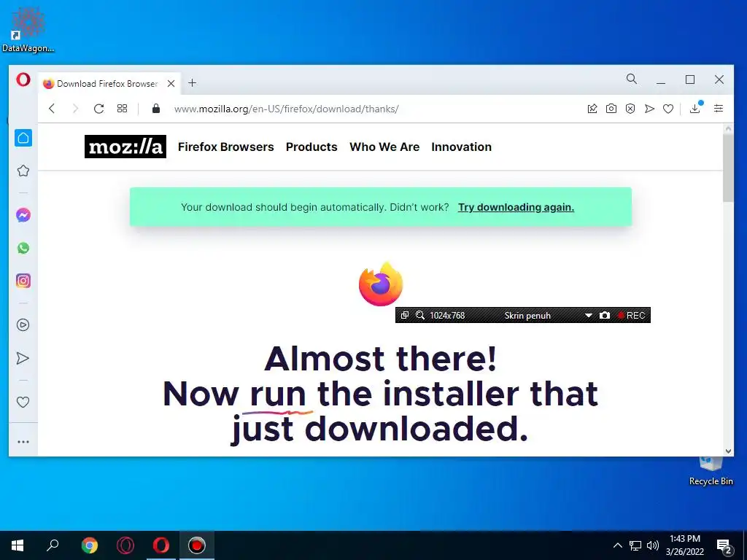Screen dimensions: 747x560
Task: Open a new tab with plus button
Action: pos(192,83)
